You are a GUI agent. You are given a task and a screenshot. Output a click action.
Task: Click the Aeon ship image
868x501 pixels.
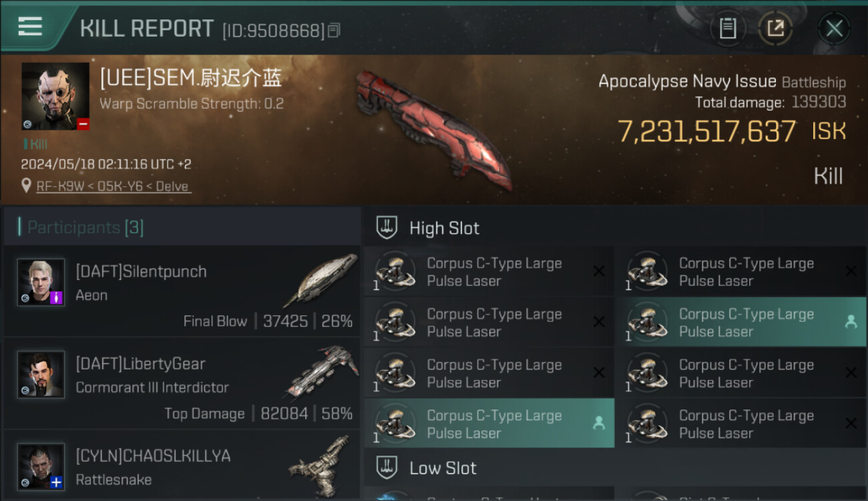pyautogui.click(x=320, y=279)
